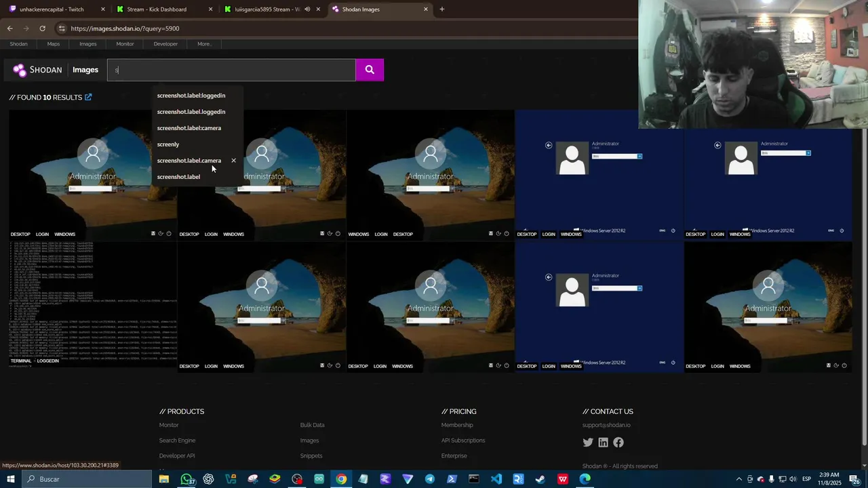
Task: Open Bulk Data footer link
Action: (x=312, y=425)
